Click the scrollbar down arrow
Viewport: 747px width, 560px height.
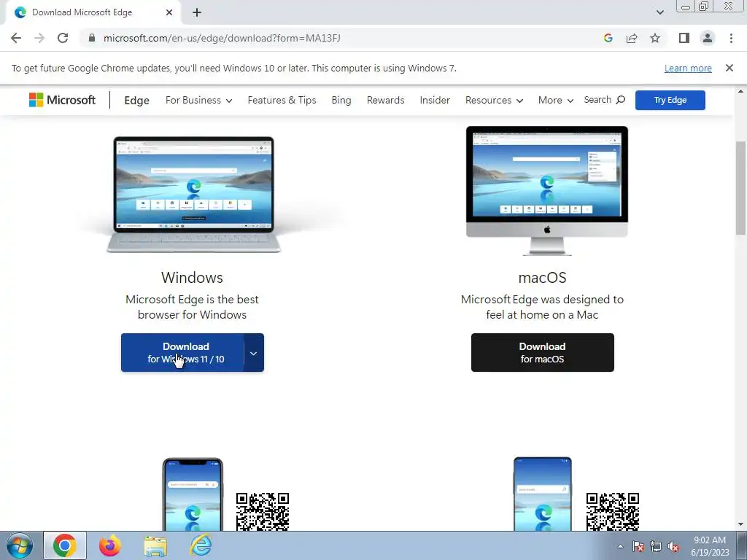pos(740,525)
